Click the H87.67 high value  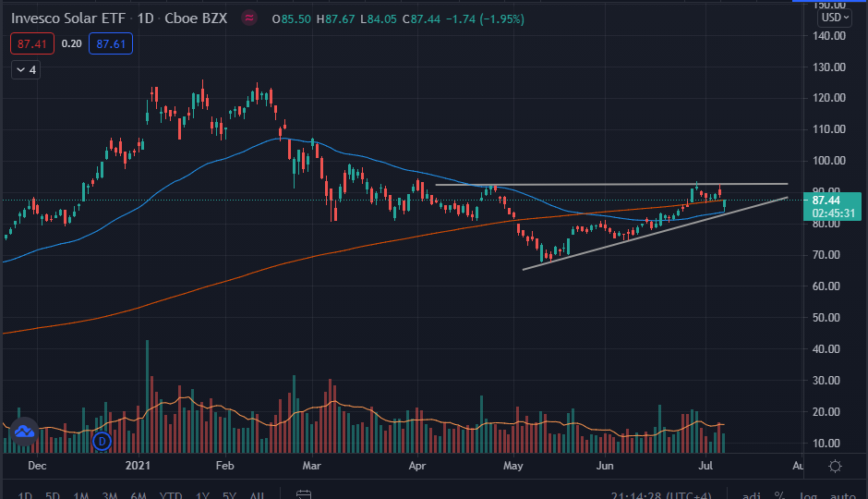click(335, 18)
